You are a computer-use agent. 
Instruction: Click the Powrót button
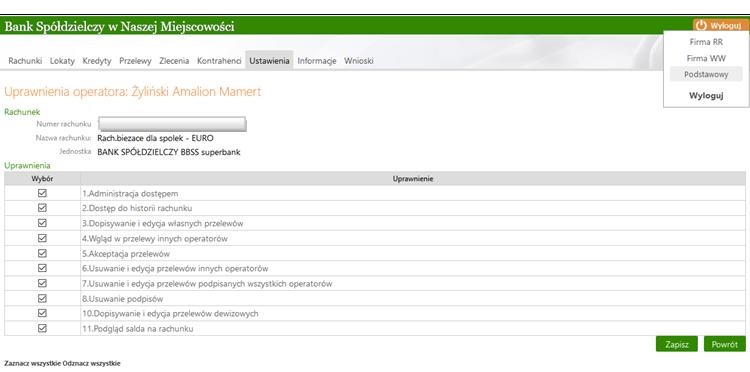pos(725,344)
